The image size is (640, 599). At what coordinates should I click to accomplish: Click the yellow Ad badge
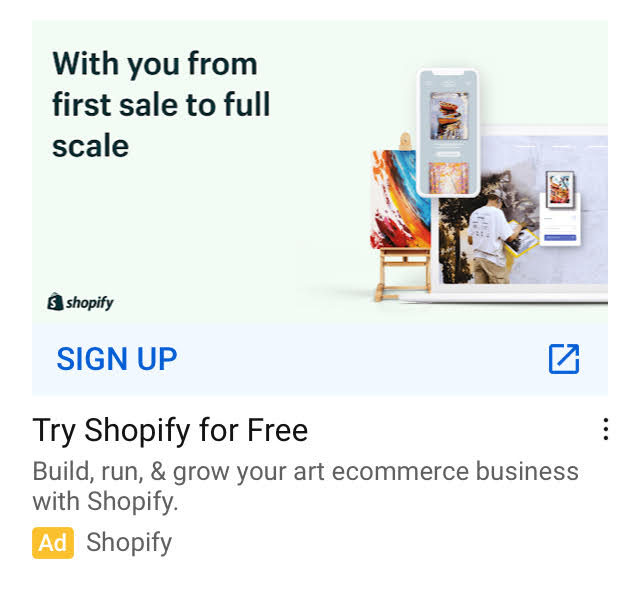(x=53, y=543)
